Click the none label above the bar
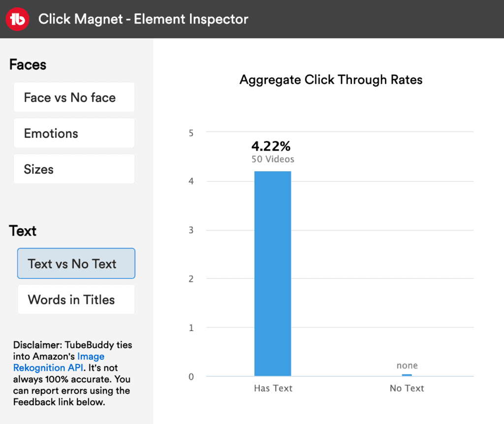The image size is (504, 424). [x=407, y=365]
